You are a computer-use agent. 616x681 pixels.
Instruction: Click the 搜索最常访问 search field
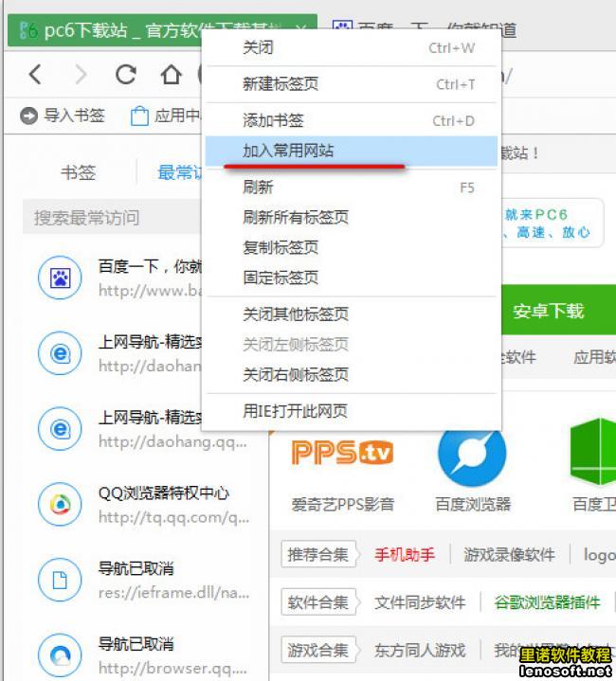point(112,217)
